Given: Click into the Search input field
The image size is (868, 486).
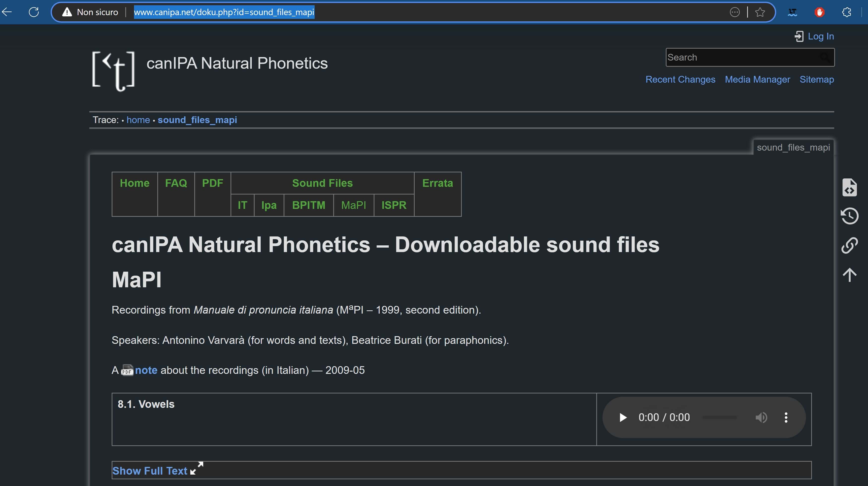Looking at the screenshot, I should (741, 57).
